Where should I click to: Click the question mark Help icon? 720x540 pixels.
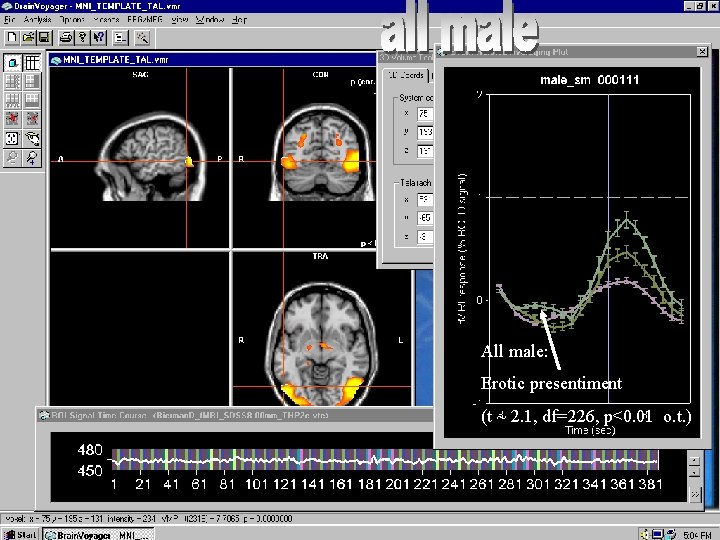pos(83,37)
